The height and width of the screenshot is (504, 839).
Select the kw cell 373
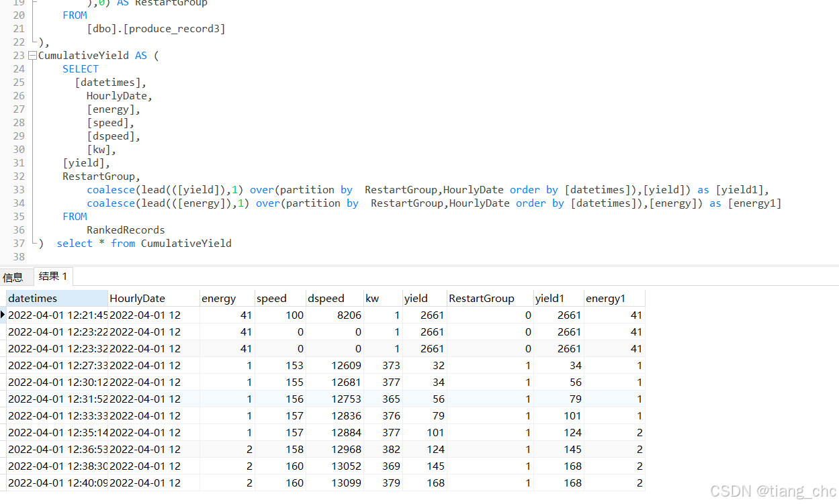[x=383, y=365]
